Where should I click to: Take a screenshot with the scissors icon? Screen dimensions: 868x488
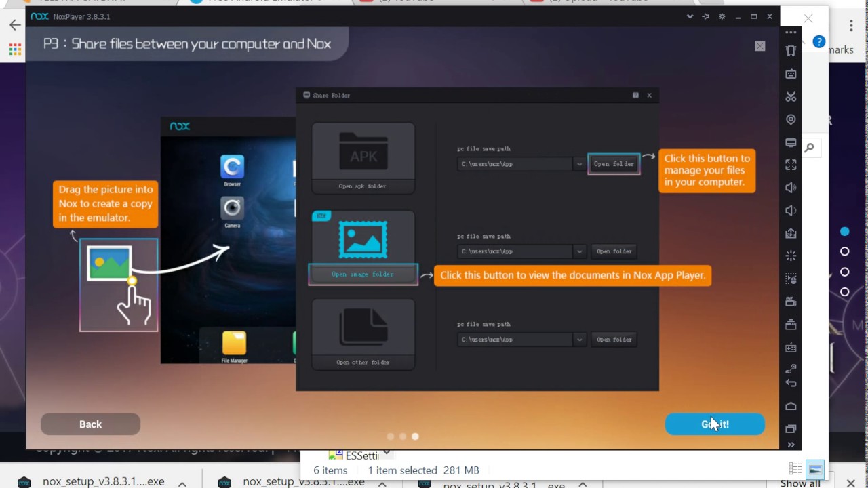click(791, 97)
